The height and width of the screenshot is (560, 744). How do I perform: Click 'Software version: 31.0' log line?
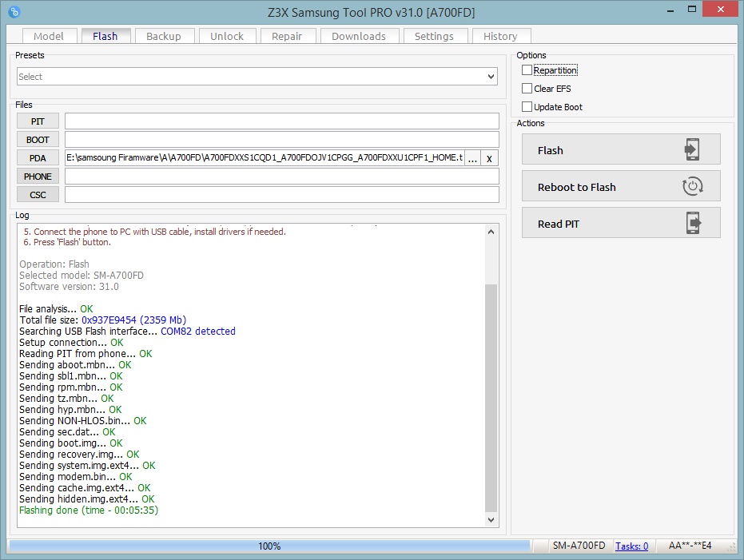(x=69, y=287)
